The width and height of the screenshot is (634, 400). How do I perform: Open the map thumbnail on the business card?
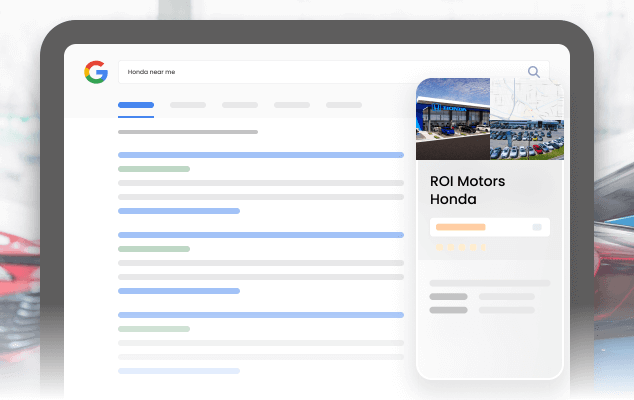coord(527,99)
